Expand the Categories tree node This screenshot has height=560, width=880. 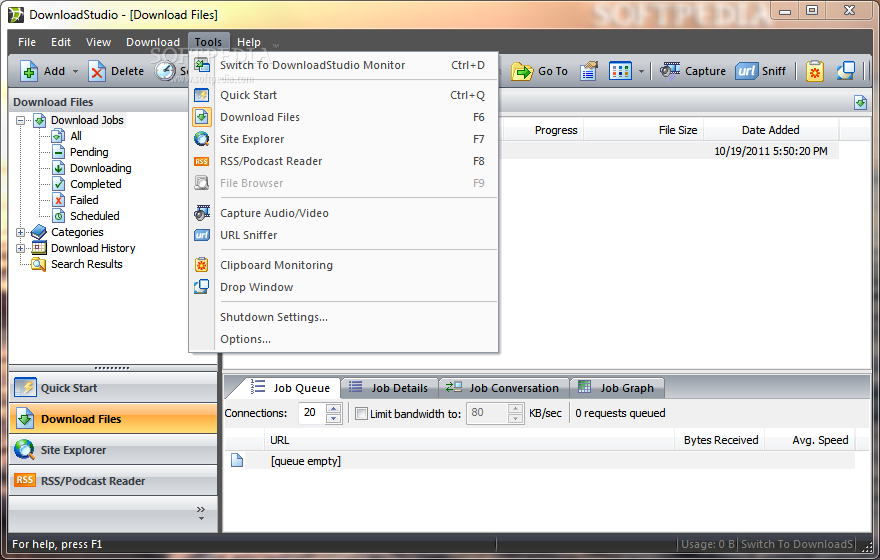(21, 232)
